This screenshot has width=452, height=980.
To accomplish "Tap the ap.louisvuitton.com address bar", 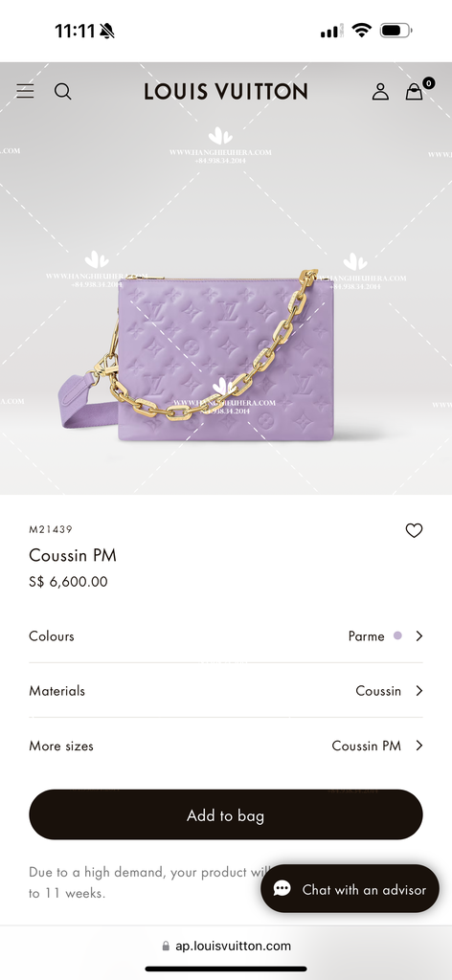I will pos(226,946).
